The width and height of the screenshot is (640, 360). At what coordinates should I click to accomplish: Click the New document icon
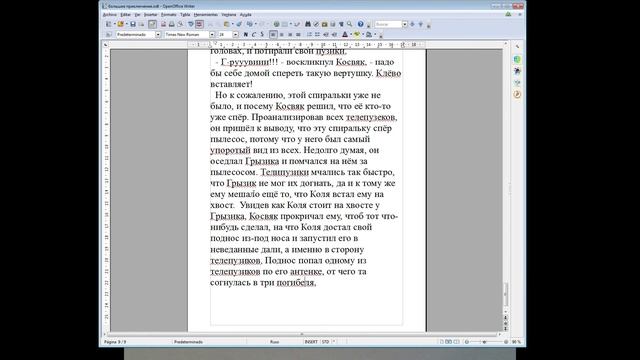pyautogui.click(x=109, y=24)
